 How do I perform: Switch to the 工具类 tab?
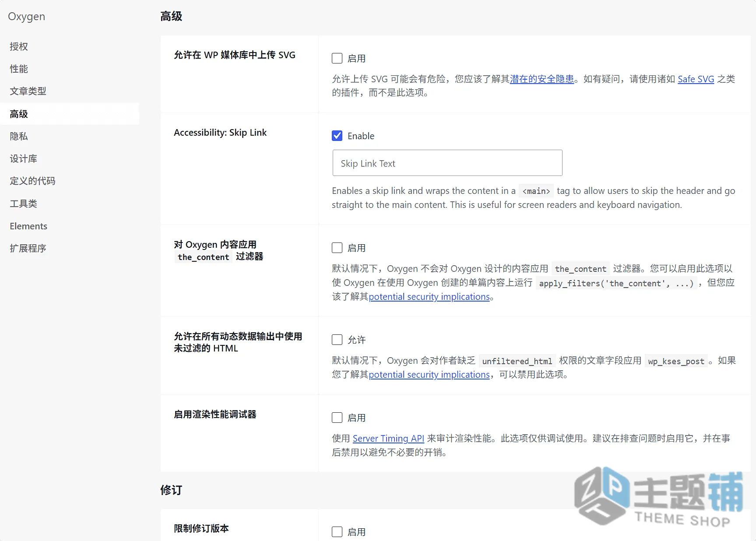tap(24, 204)
